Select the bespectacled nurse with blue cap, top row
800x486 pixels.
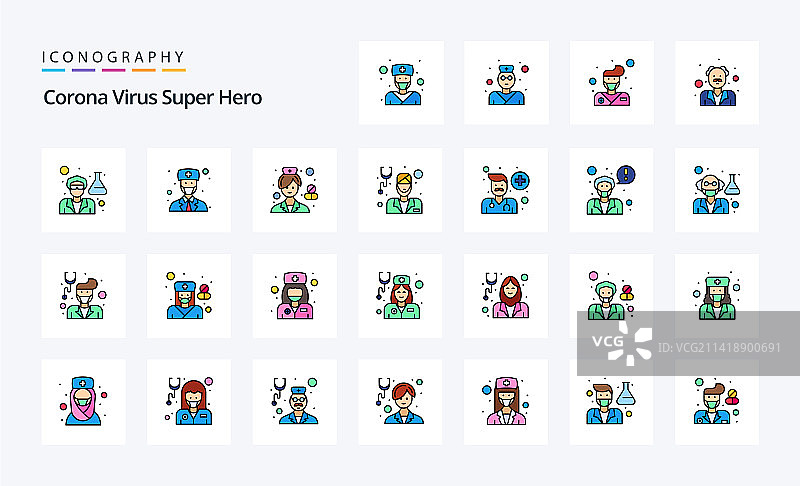point(506,83)
